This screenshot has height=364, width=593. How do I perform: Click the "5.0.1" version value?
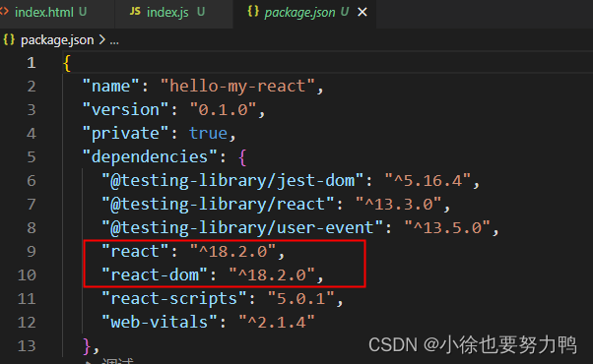[301, 299]
